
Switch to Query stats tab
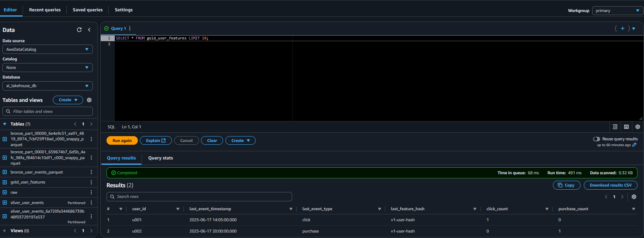click(160, 158)
